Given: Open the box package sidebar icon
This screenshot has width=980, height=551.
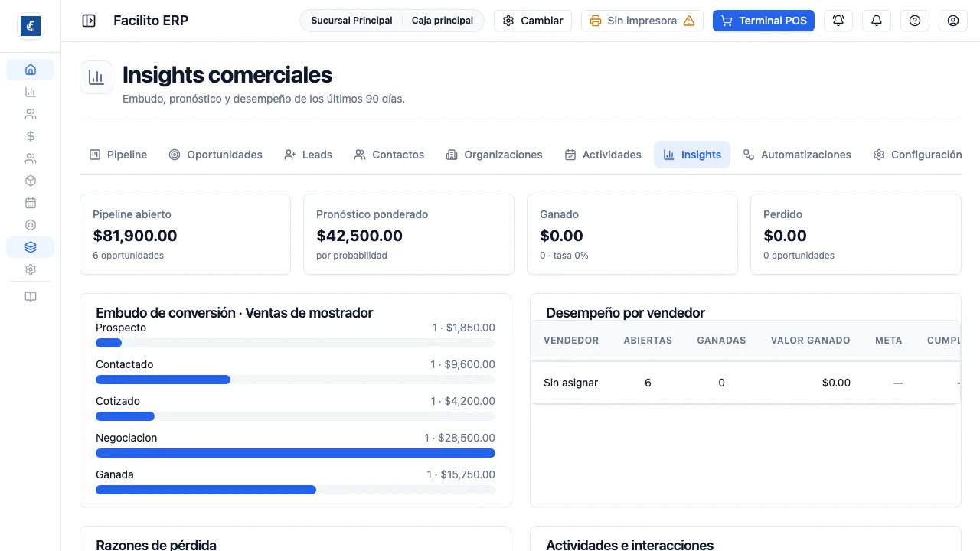Looking at the screenshot, I should 31,181.
